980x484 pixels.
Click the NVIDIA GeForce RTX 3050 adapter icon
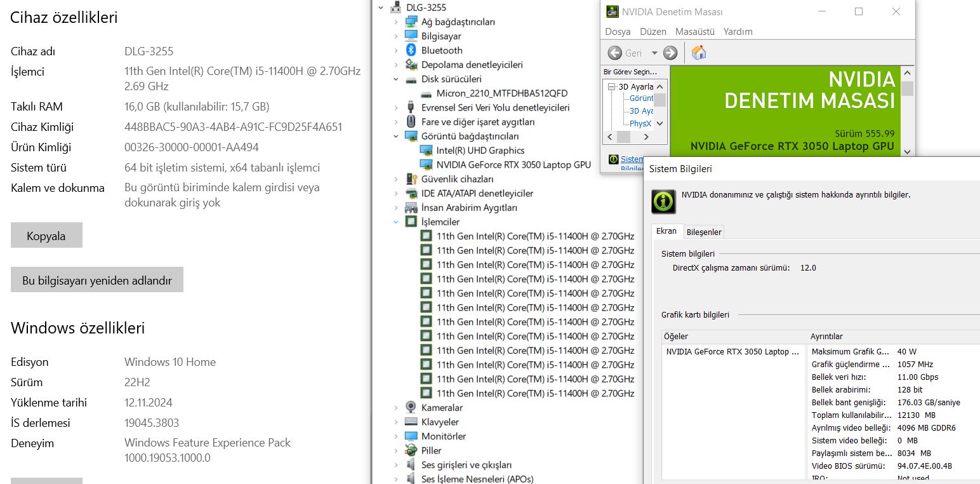426,165
